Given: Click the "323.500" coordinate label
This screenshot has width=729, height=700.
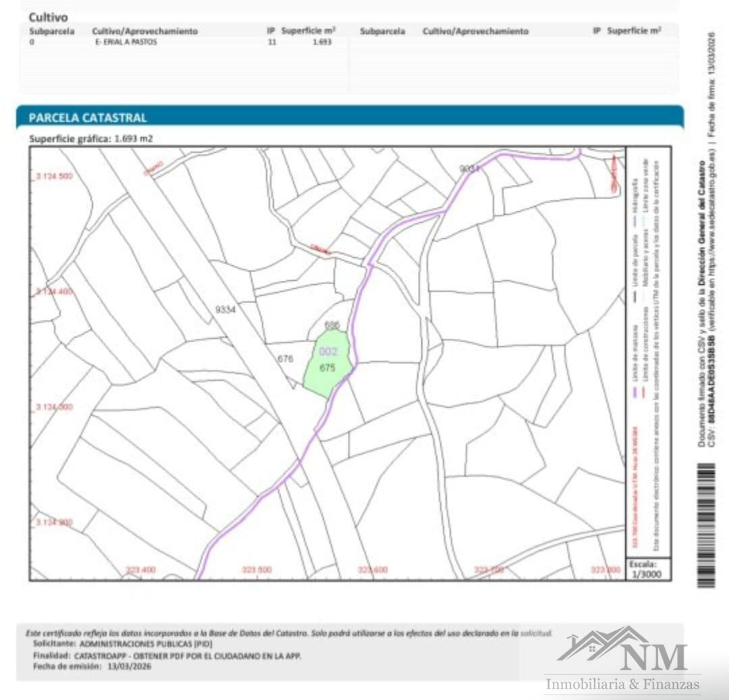Looking at the screenshot, I should (x=256, y=570).
